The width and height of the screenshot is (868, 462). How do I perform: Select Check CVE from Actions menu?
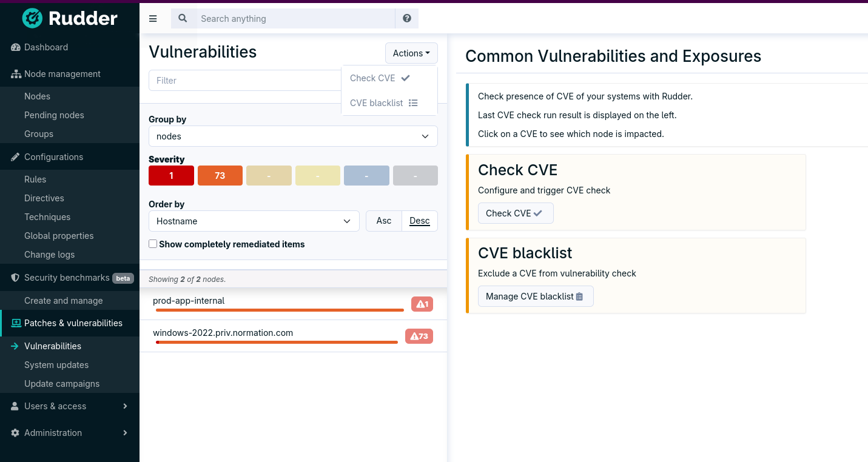pyautogui.click(x=380, y=78)
